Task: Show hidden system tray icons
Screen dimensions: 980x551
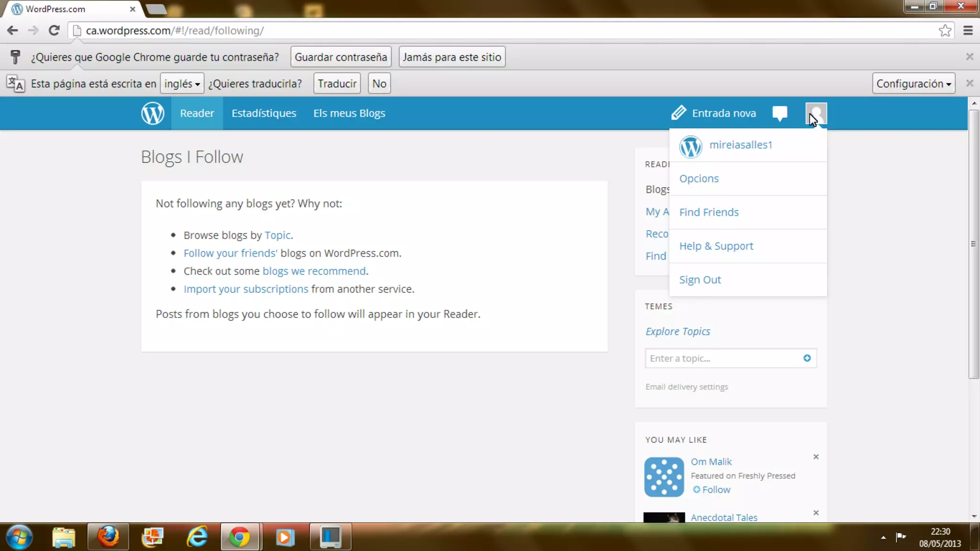Action: (883, 538)
